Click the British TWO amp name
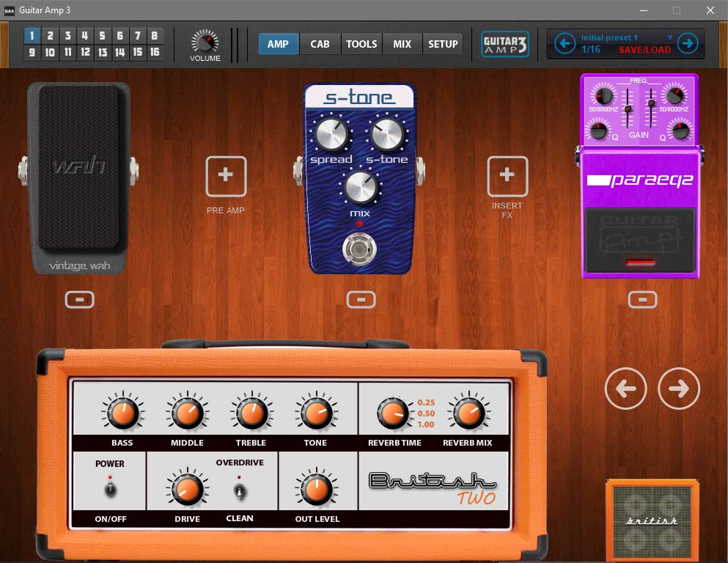728x563 pixels. 433,487
